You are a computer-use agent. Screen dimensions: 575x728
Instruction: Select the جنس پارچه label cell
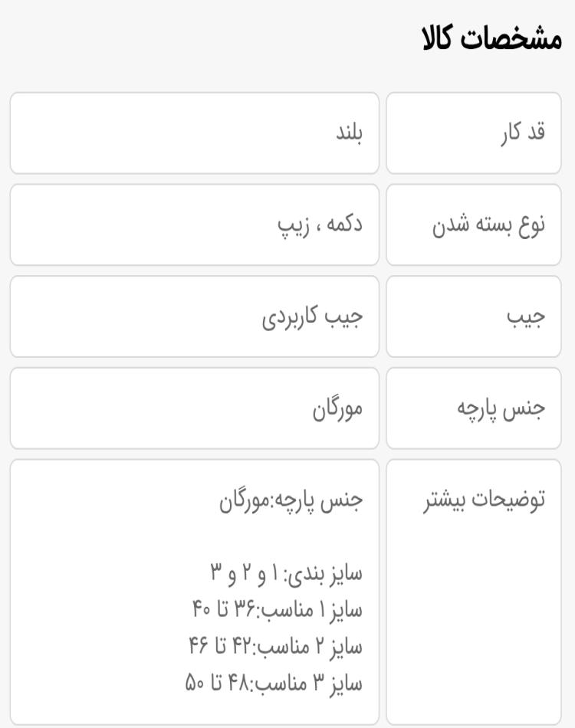pyautogui.click(x=474, y=408)
